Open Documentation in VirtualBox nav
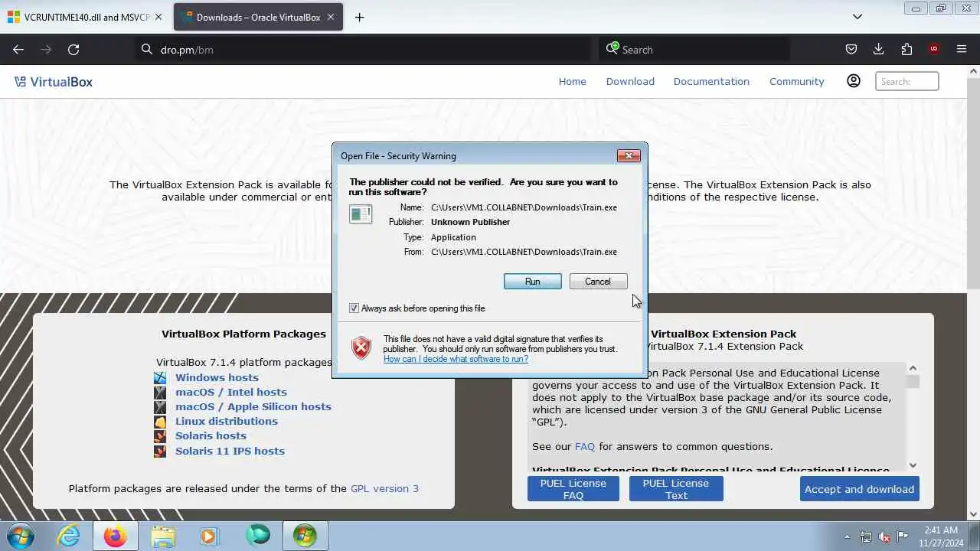The width and height of the screenshot is (980, 551). [x=711, y=81]
